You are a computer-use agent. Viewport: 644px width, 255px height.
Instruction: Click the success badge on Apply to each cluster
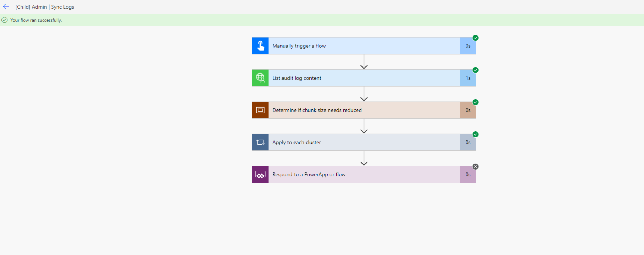coord(476,134)
